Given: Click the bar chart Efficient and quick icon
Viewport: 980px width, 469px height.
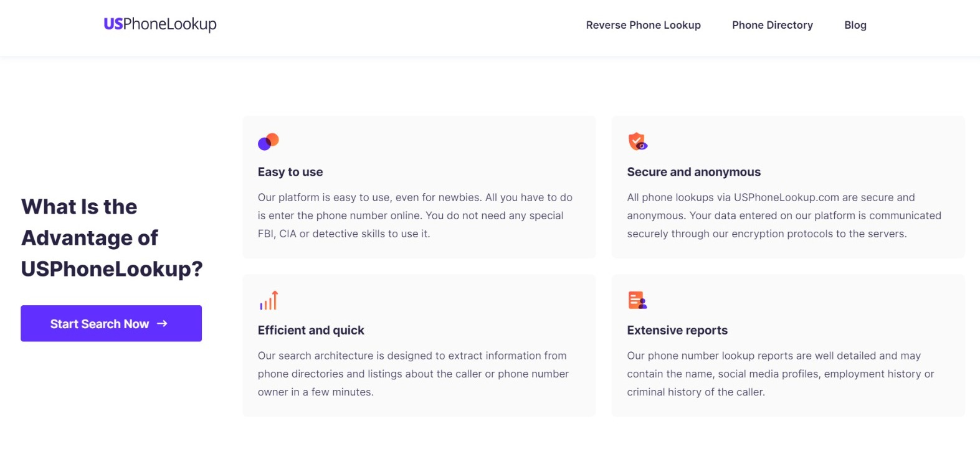Looking at the screenshot, I should click(x=269, y=300).
